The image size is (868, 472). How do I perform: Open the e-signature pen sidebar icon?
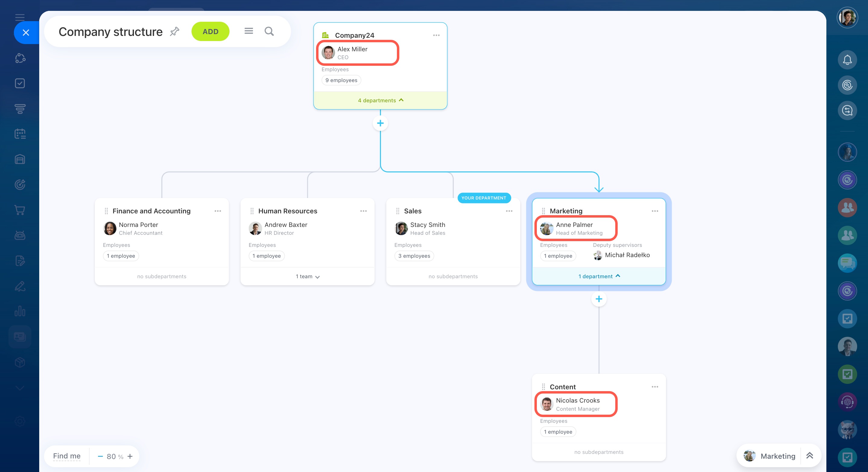(20, 286)
